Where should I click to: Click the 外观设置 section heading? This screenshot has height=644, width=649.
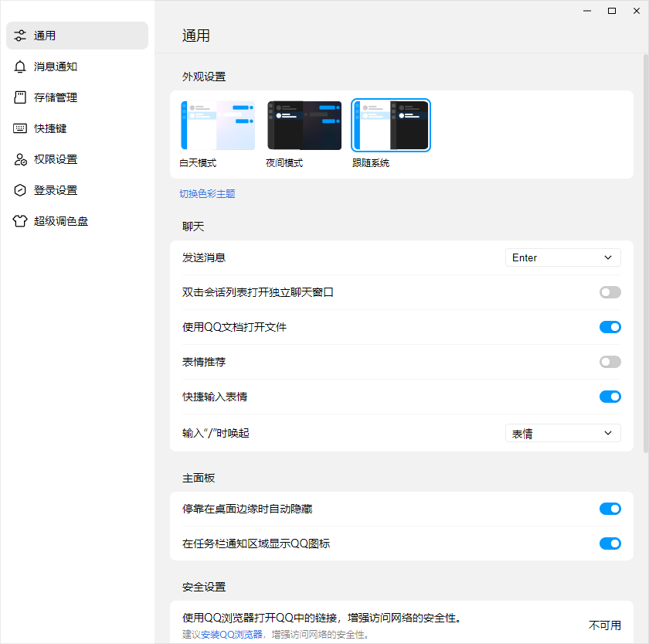coord(204,77)
